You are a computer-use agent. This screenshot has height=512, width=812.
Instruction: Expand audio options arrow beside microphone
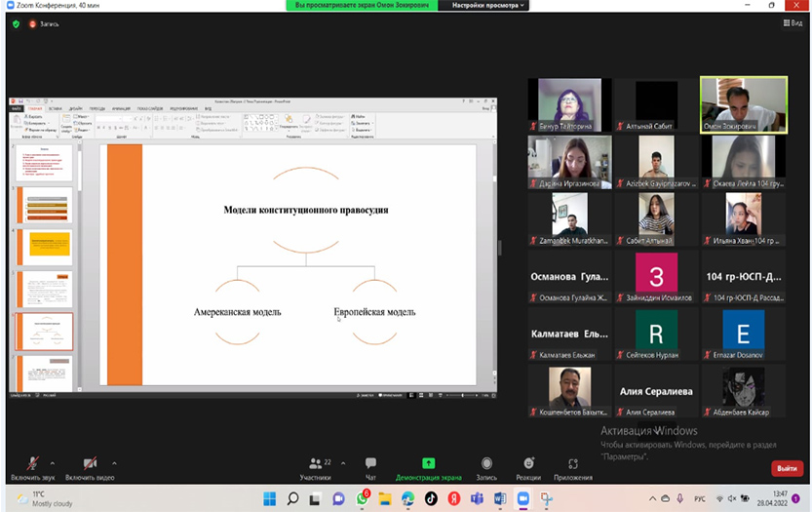53,462
